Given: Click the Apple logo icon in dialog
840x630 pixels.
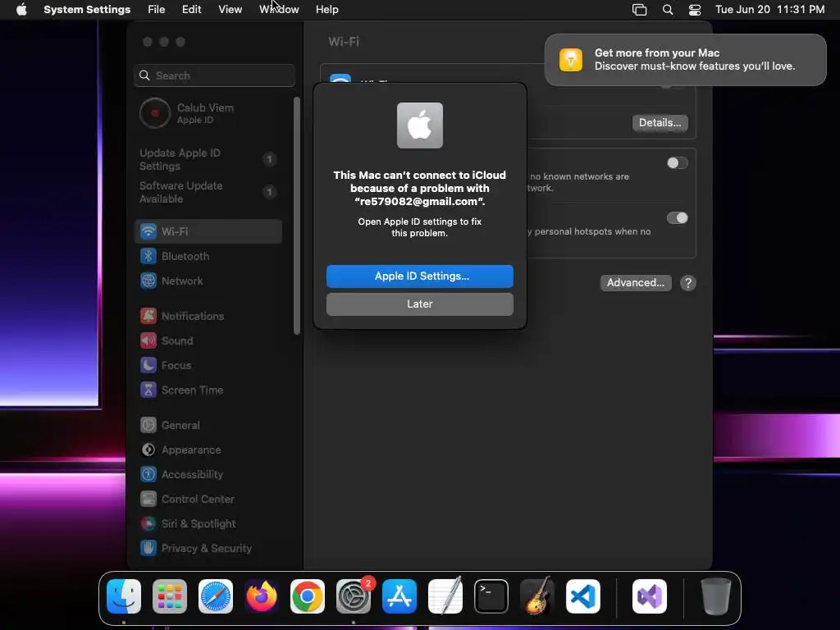Looking at the screenshot, I should click(419, 126).
